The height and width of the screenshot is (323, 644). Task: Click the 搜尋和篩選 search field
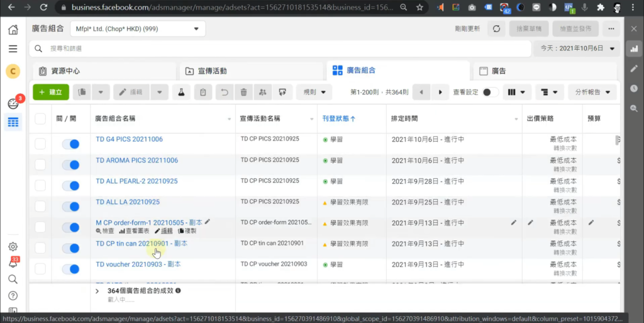click(x=277, y=48)
